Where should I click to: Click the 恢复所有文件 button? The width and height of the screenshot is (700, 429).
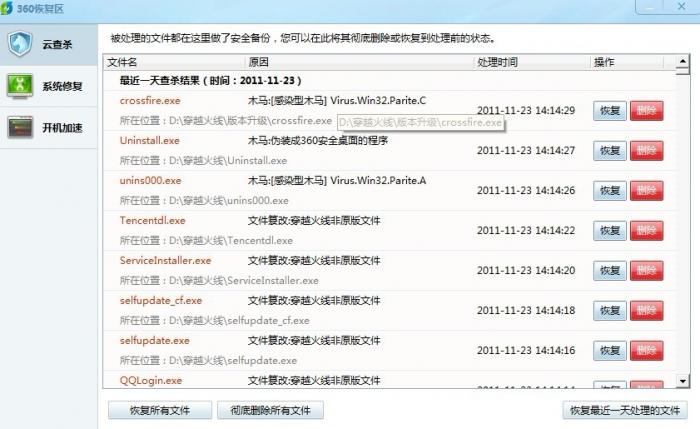pos(160,410)
